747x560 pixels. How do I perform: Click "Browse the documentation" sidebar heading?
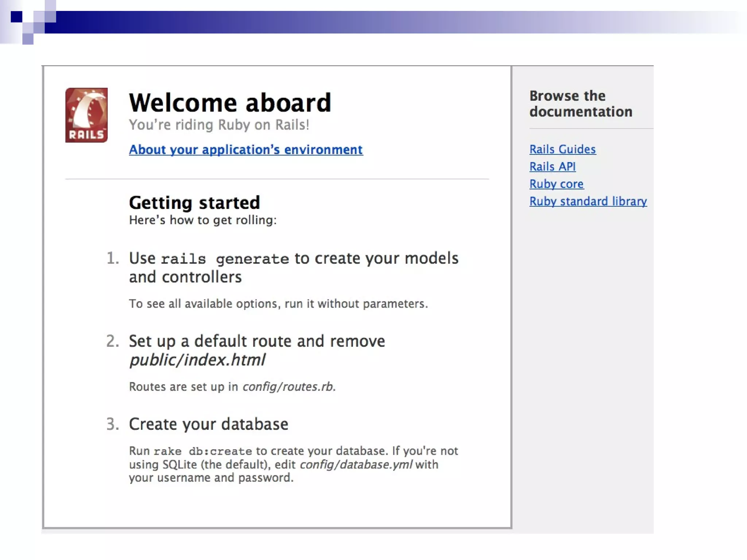click(581, 104)
